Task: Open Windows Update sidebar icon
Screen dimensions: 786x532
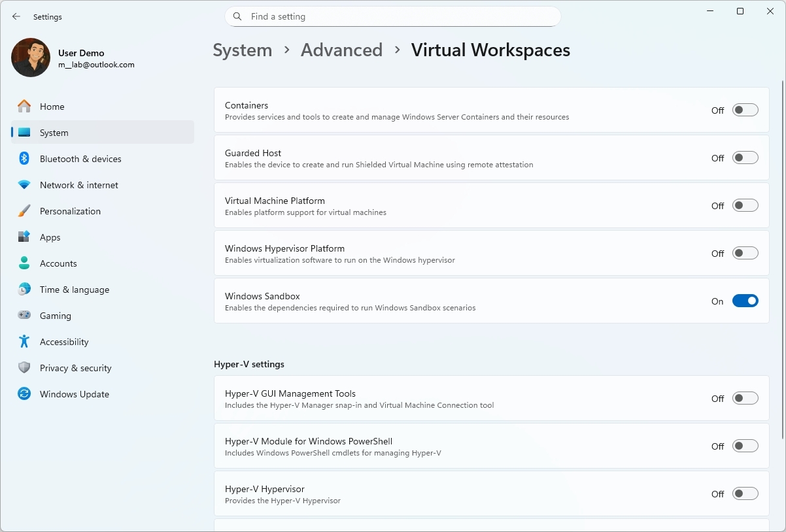Action: click(x=24, y=394)
